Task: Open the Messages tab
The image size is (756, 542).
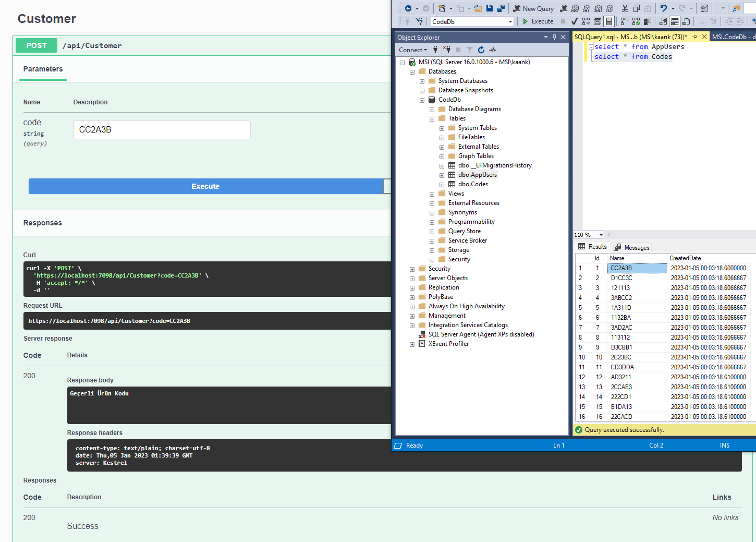Action: [631, 248]
